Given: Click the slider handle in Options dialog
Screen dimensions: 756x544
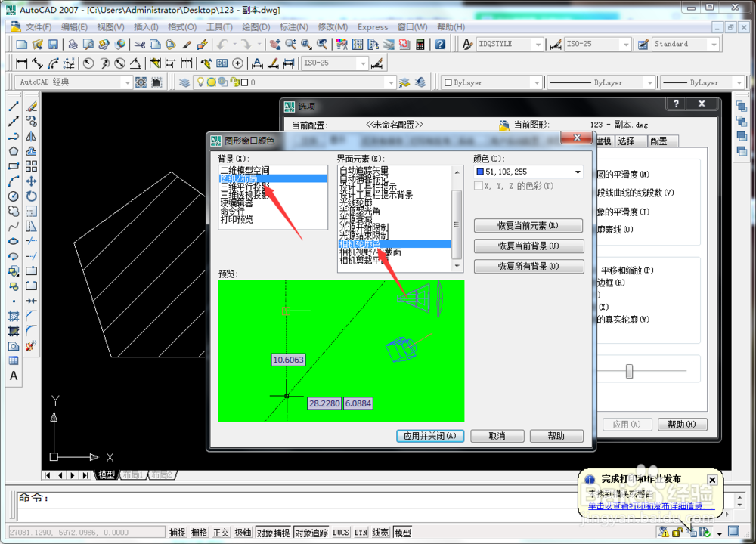Looking at the screenshot, I should click(629, 372).
